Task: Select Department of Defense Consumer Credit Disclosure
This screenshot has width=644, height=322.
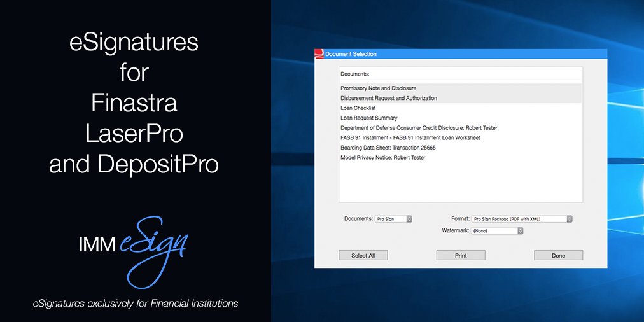Action: [461, 128]
